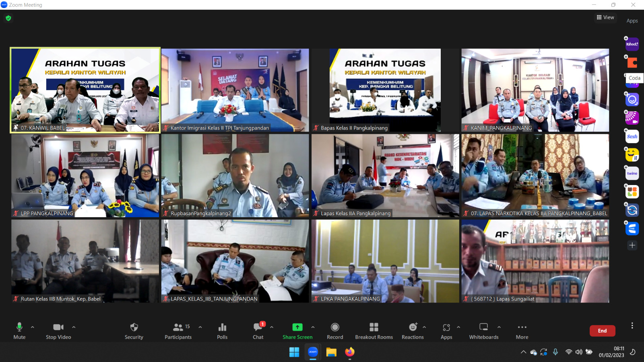The image size is (644, 362).
Task: Stop Video camera toggle
Action: coord(58,331)
